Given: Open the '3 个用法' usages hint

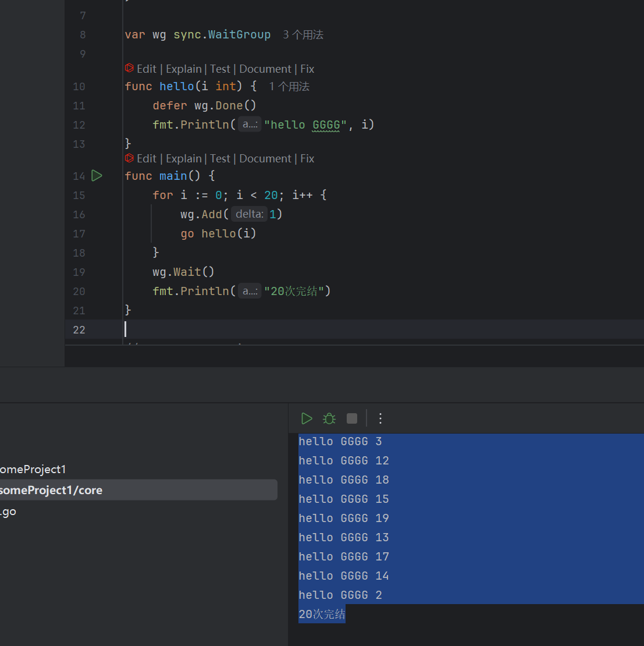Looking at the screenshot, I should pyautogui.click(x=303, y=35).
